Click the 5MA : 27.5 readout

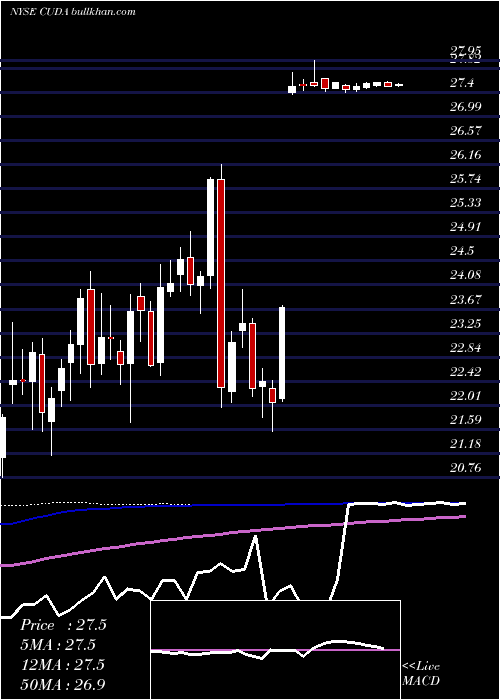pos(58,645)
